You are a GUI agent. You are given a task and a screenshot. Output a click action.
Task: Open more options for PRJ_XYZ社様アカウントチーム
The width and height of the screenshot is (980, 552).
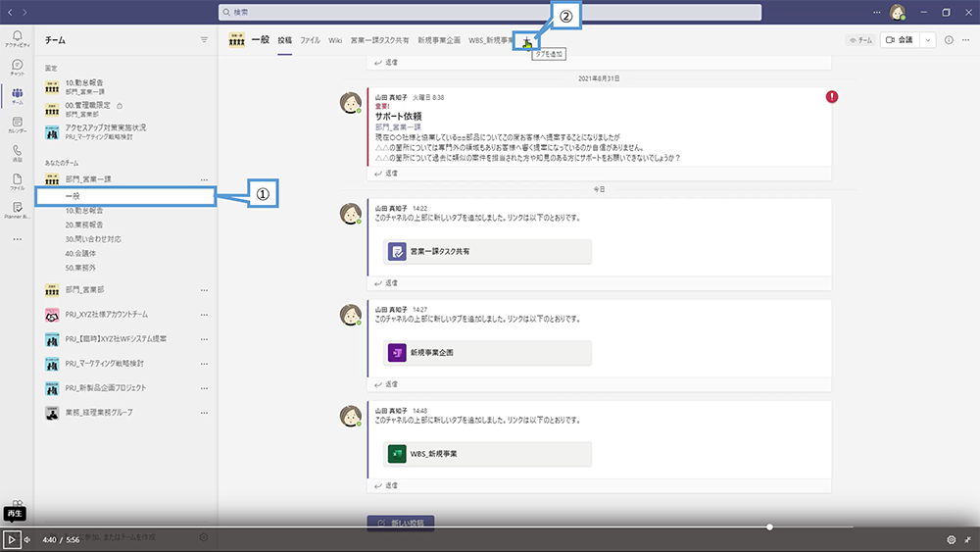click(x=204, y=315)
